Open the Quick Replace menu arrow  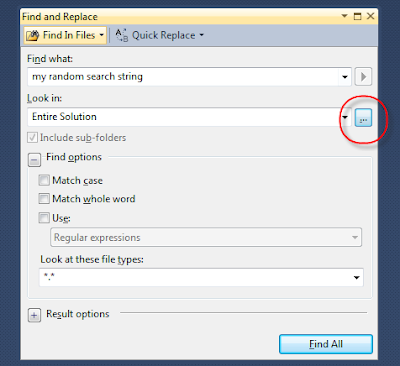[x=202, y=35]
